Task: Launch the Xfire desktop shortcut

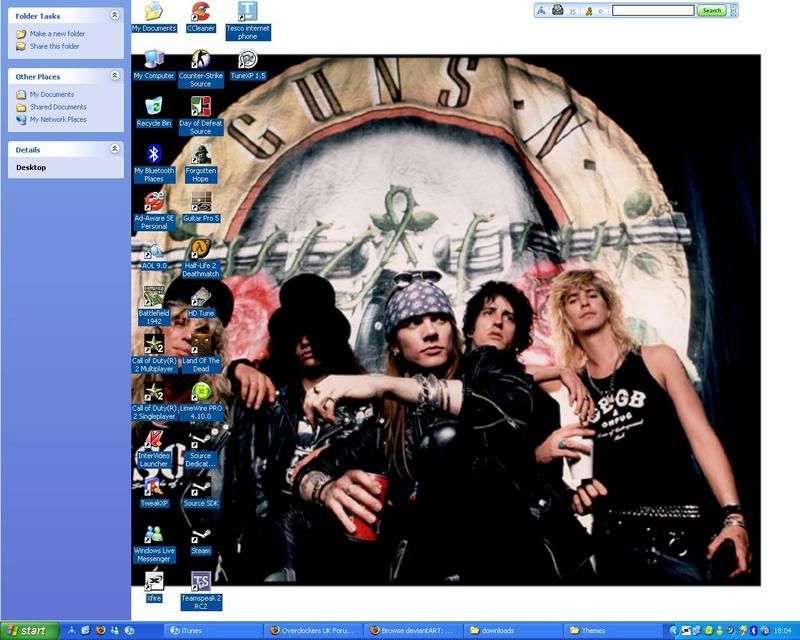Action: point(154,583)
